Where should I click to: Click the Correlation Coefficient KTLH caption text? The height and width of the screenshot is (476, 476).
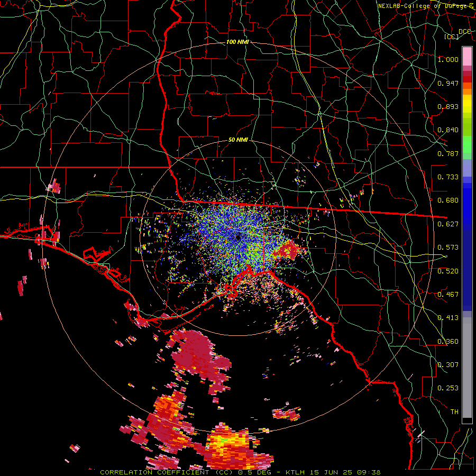(240, 472)
